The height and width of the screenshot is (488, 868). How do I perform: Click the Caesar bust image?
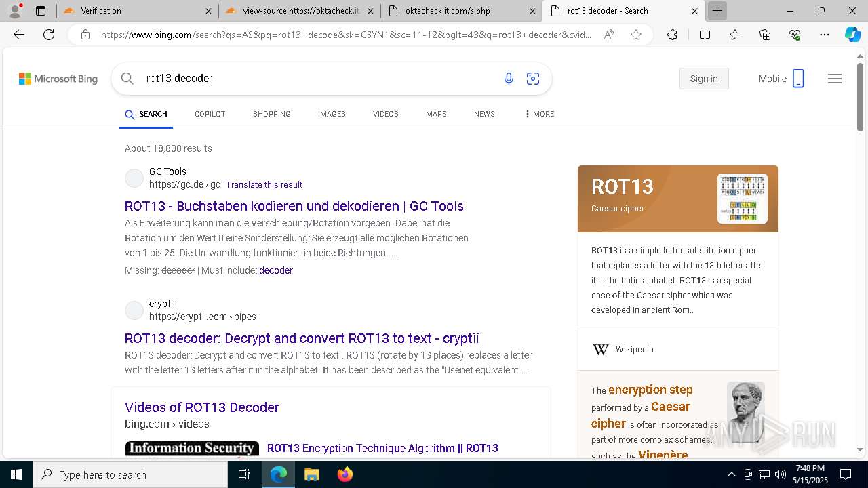pyautogui.click(x=746, y=412)
